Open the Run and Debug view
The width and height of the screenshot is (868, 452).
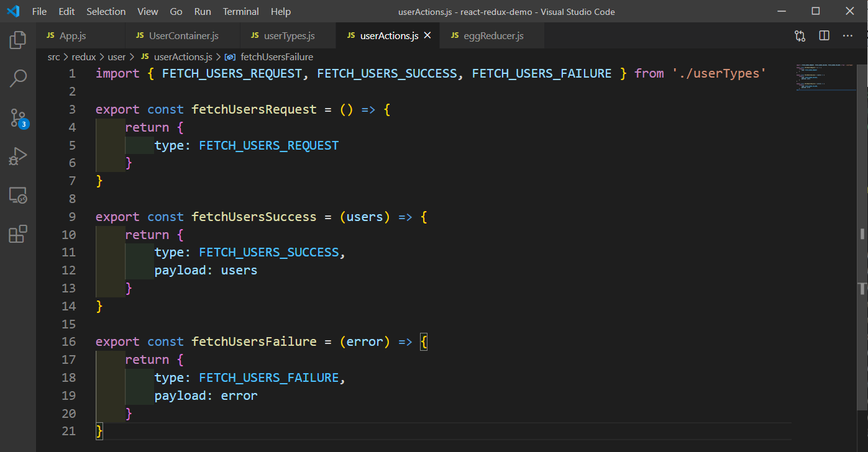pos(18,156)
